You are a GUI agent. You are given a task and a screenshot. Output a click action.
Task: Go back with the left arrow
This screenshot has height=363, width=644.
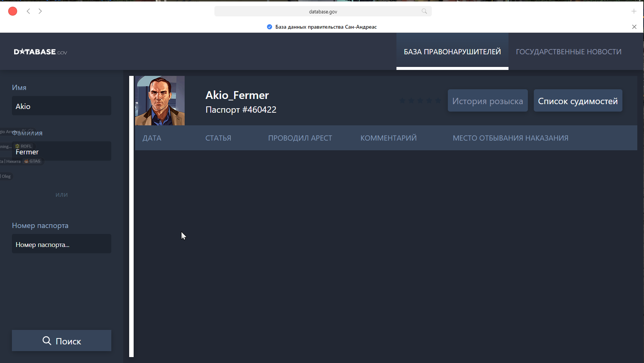pyautogui.click(x=28, y=11)
